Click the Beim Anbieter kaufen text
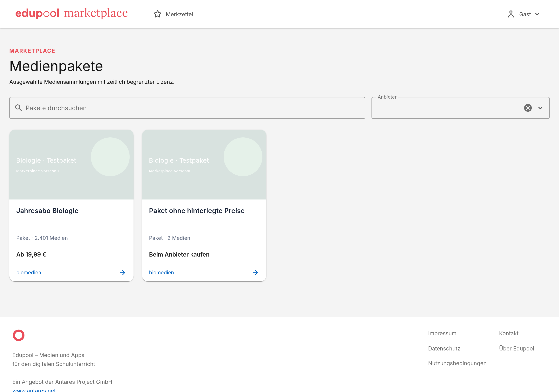Screen dimensions: 559x392 [x=179, y=254]
